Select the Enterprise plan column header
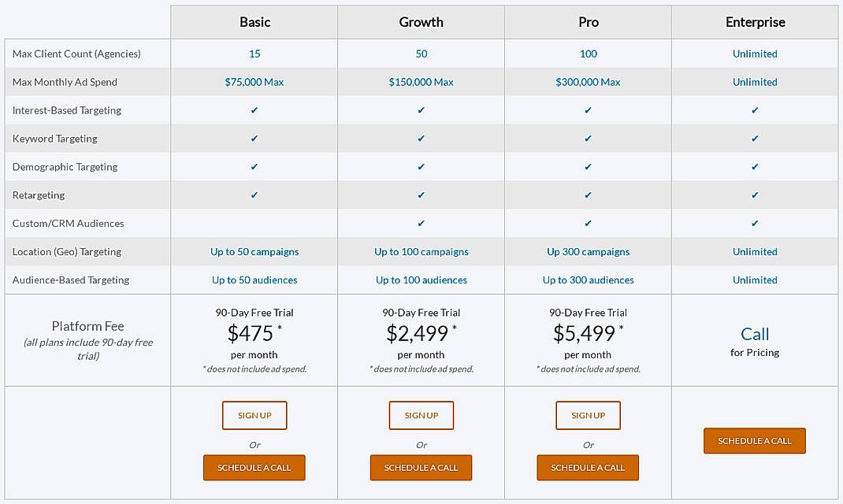This screenshot has width=843, height=504. tap(754, 22)
